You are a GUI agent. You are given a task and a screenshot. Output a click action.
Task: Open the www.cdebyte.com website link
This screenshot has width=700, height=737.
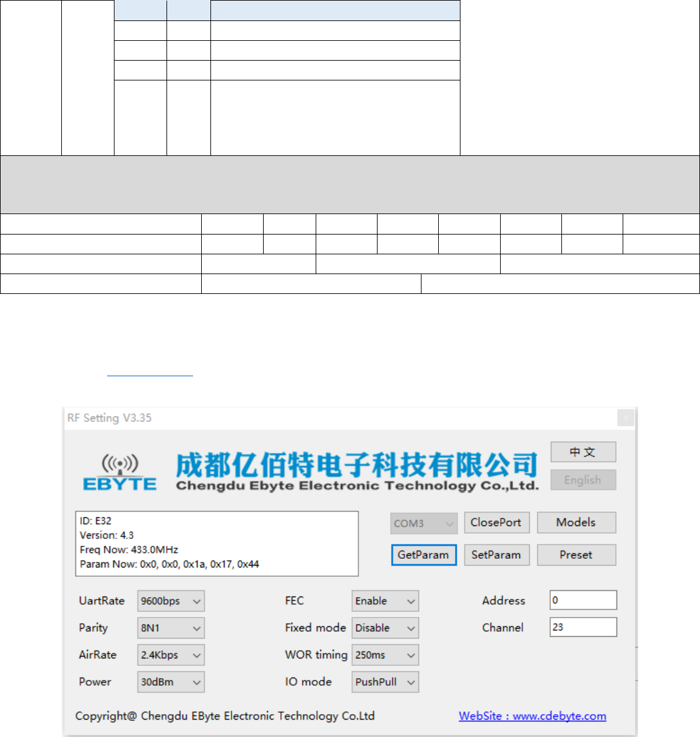click(532, 716)
